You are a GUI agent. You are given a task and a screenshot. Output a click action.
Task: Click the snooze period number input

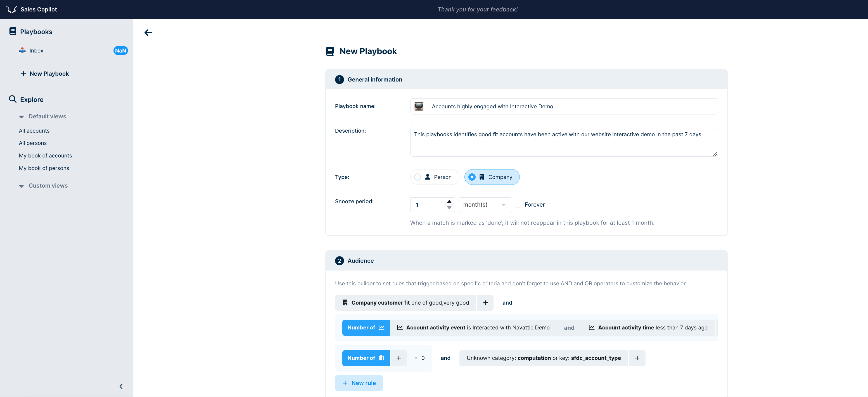pos(429,205)
